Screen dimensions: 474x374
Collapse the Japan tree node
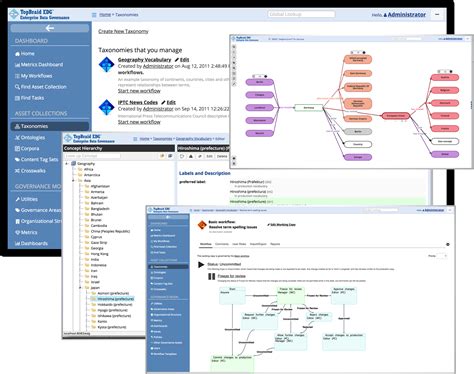tap(80, 287)
